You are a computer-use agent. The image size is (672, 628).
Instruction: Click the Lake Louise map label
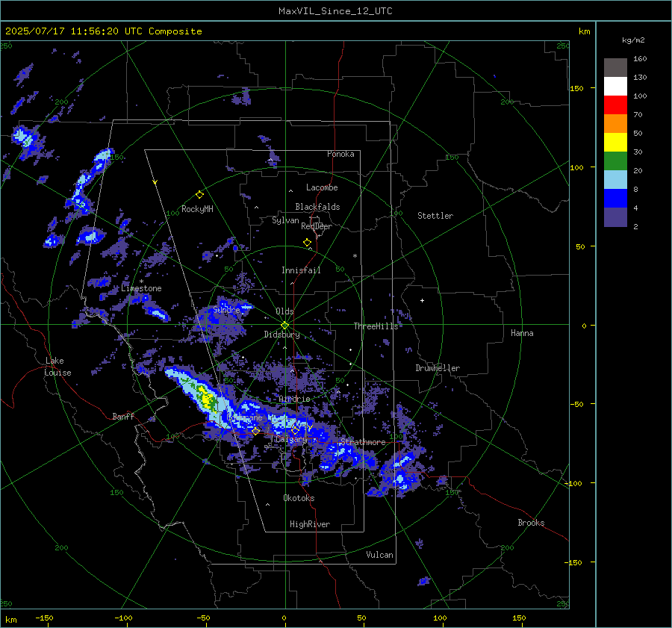coord(57,367)
